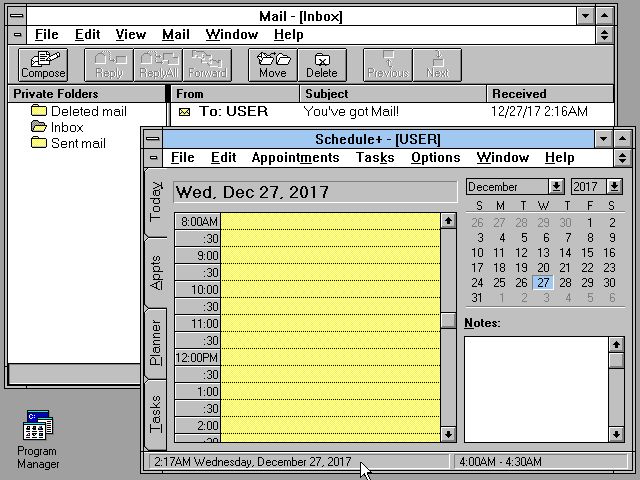This screenshot has height=480, width=640.
Task: Open Schedule+ window control menu box
Action: pos(153,139)
